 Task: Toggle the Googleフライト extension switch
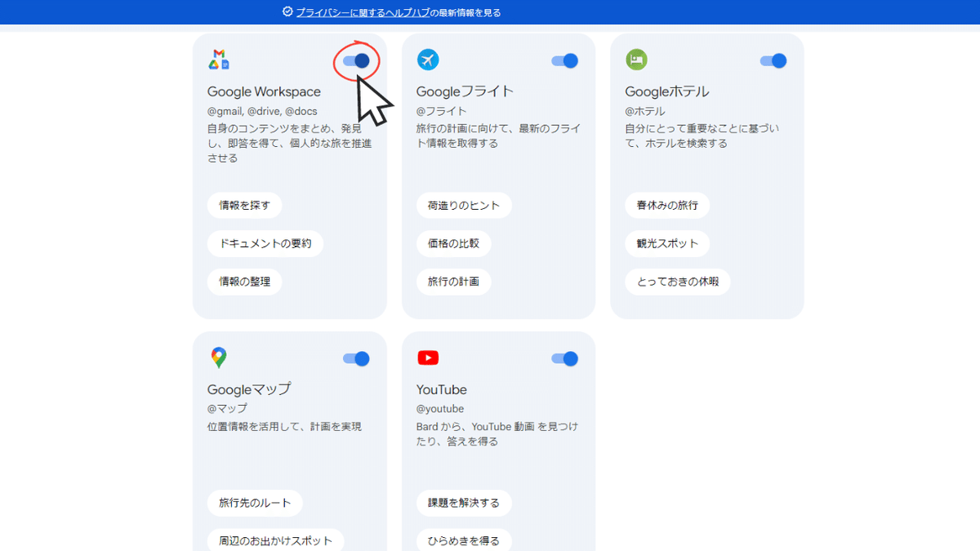565,60
